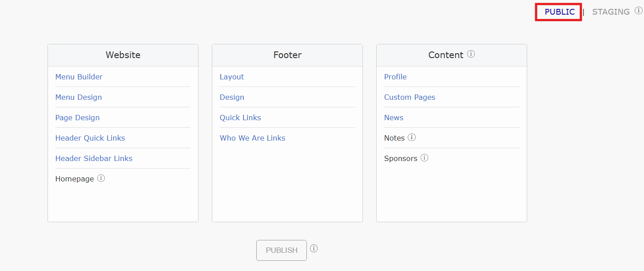The image size is (644, 271).
Task: Switch to the STAGING view
Action: tap(611, 12)
